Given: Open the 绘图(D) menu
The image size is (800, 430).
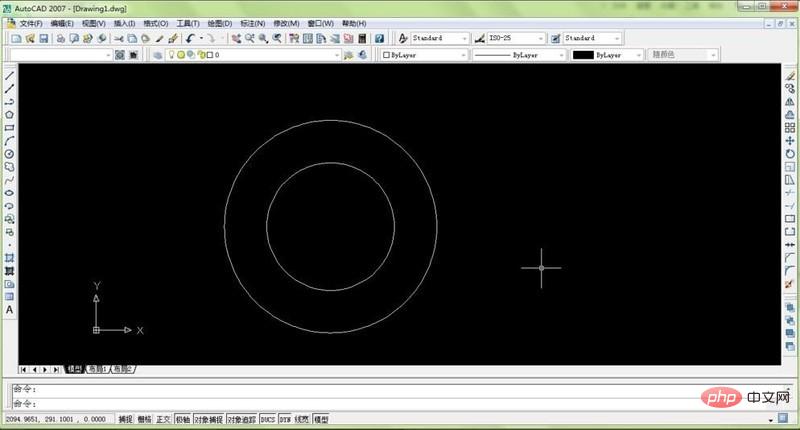Looking at the screenshot, I should click(x=219, y=23).
